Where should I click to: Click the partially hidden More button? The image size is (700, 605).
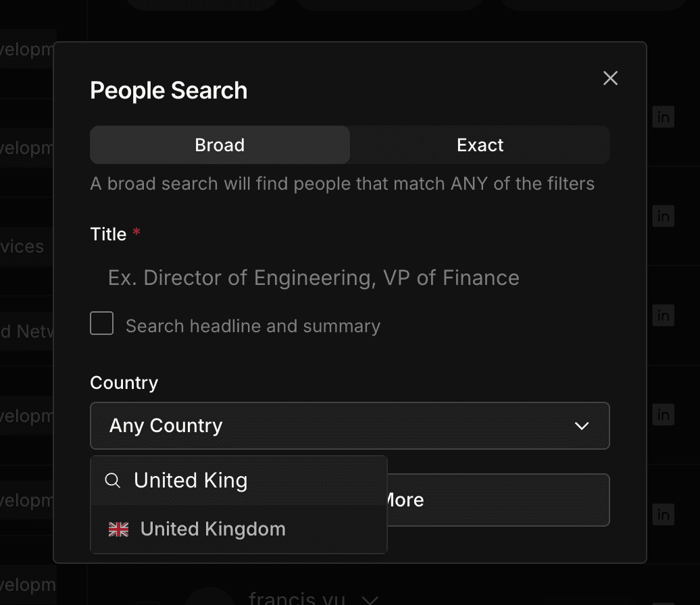(497, 500)
